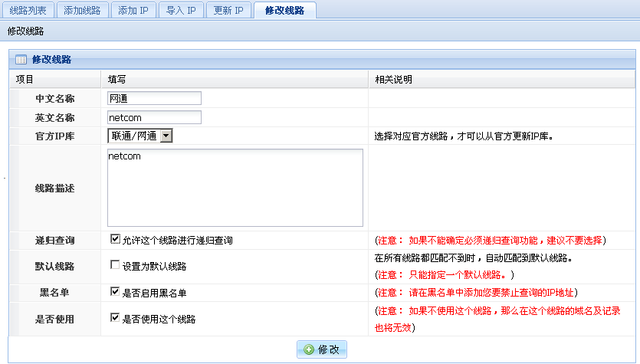Click the 英文名称 netcom text field

point(154,117)
